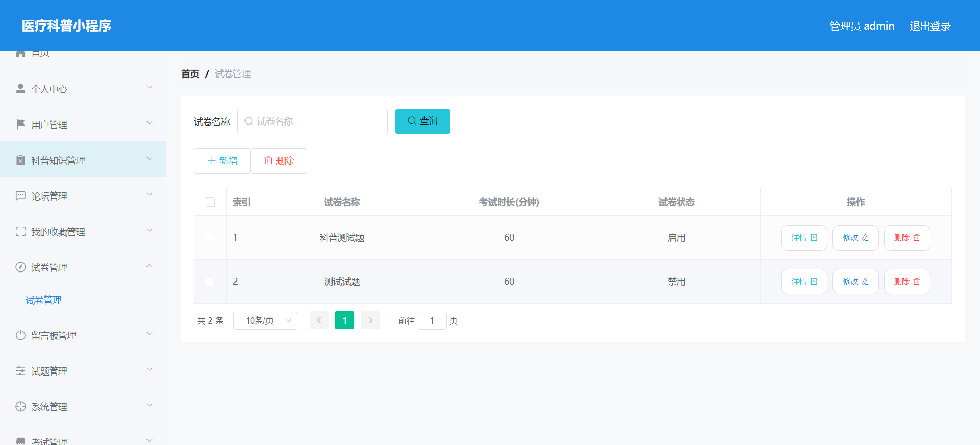
Task: Expand the 留言板管理 chevron
Action: 150,334
